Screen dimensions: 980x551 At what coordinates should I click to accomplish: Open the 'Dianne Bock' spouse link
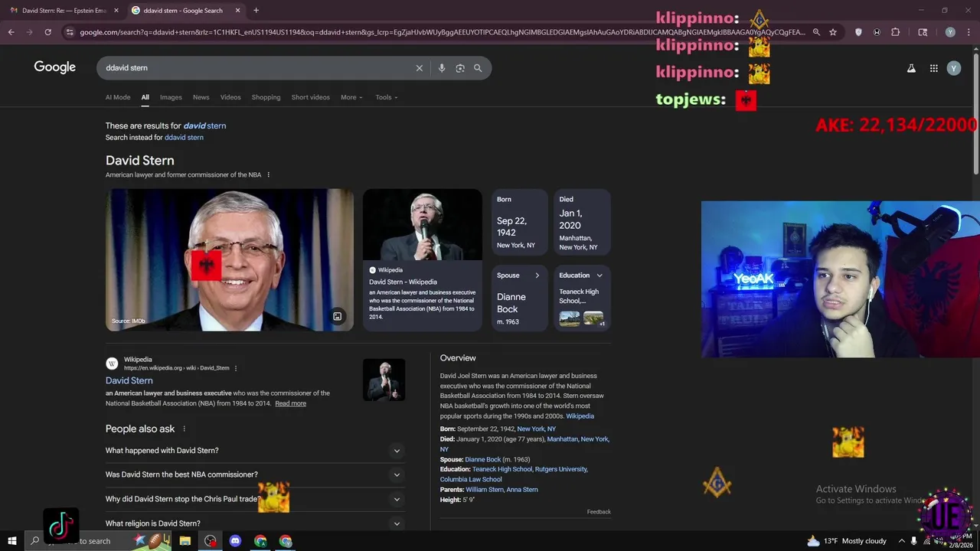[483, 459]
